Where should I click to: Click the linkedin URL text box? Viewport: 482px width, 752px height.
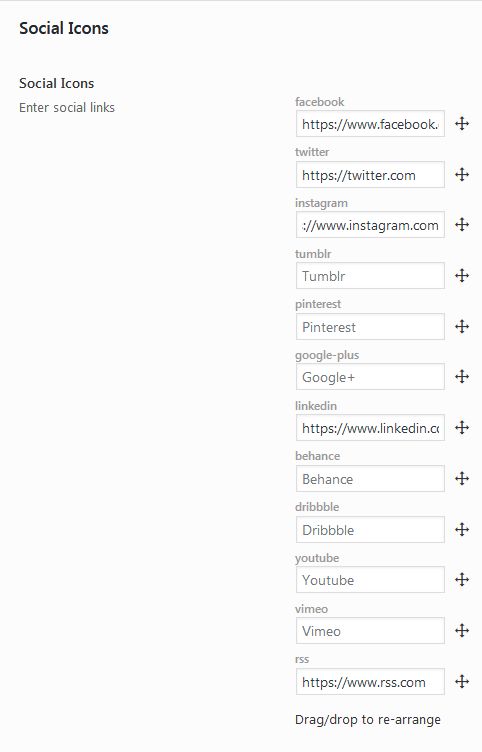[x=370, y=428]
